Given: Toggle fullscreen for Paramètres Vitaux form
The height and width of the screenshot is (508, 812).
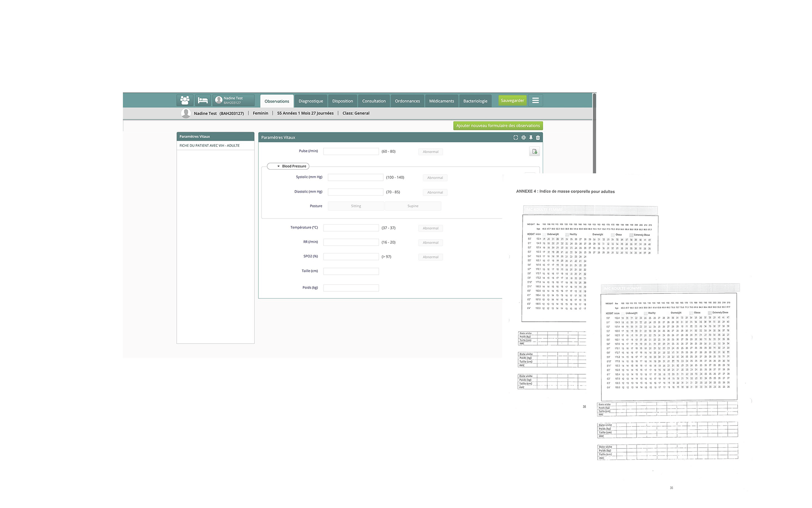Looking at the screenshot, I should tap(516, 138).
